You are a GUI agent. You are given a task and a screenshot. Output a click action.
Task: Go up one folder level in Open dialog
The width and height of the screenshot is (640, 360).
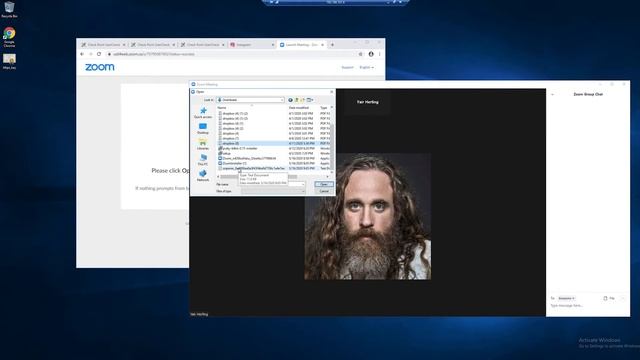tap(297, 100)
